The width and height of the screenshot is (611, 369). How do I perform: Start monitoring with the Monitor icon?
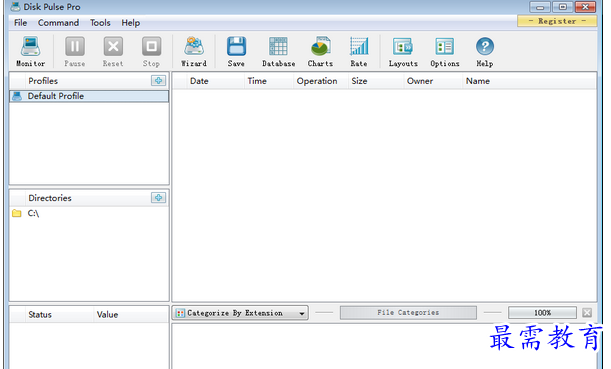coord(30,47)
